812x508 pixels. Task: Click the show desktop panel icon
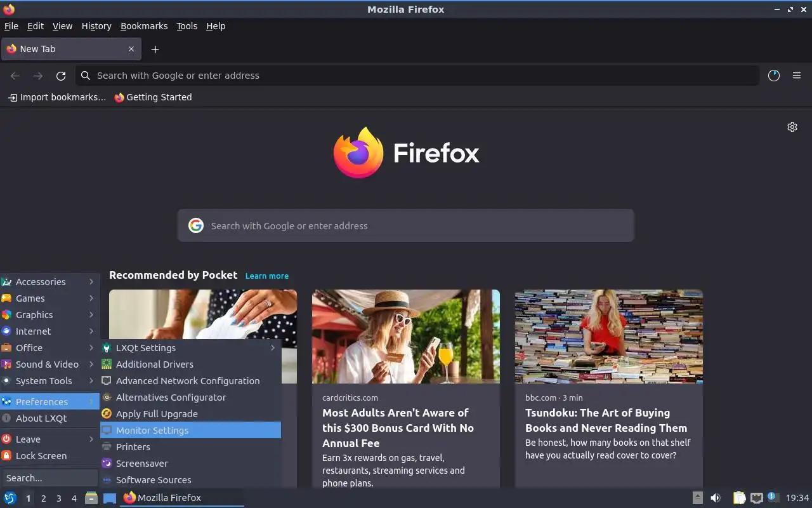pos(110,498)
